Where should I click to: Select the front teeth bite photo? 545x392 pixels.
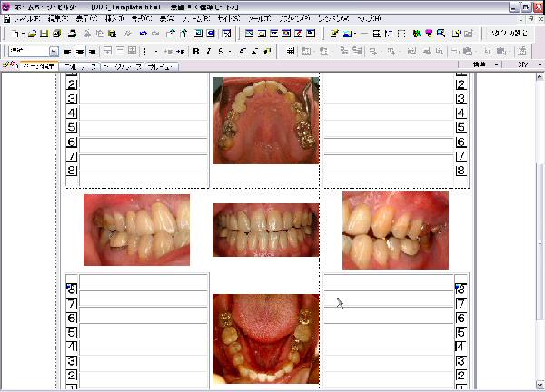pos(266,230)
